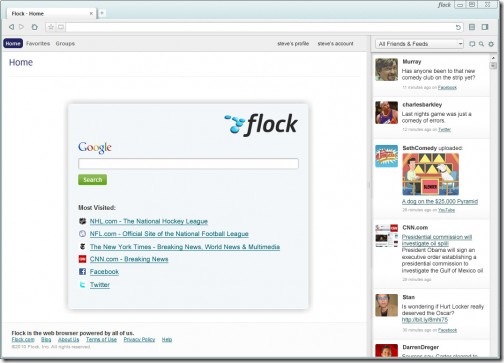
Task: Open The New York Times link
Action: coord(185,247)
